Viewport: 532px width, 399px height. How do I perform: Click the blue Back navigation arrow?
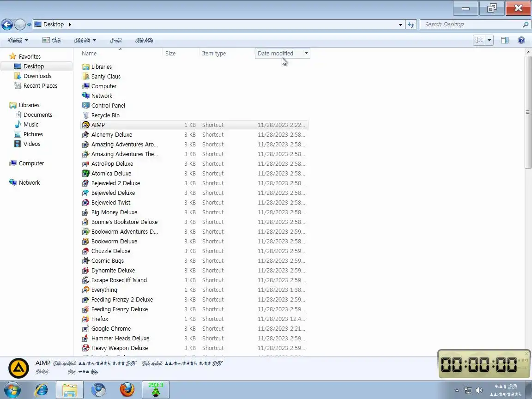click(7, 24)
